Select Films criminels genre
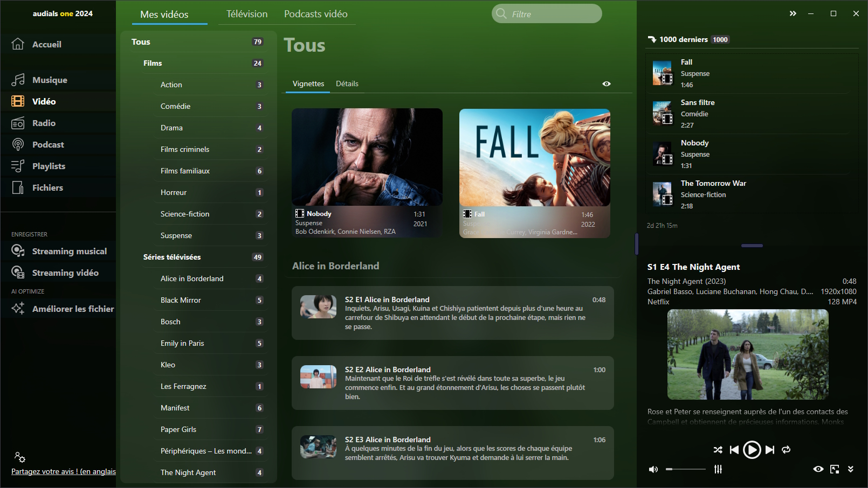Image resolution: width=868 pixels, height=488 pixels. point(211,149)
